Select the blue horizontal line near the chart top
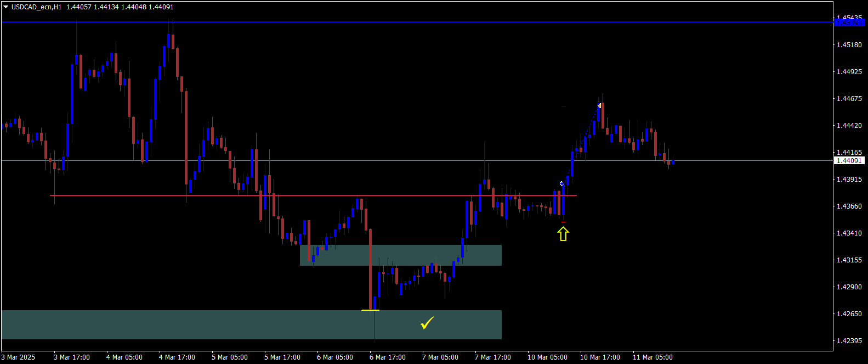Image resolution: width=868 pixels, height=364 pixels. [417, 23]
